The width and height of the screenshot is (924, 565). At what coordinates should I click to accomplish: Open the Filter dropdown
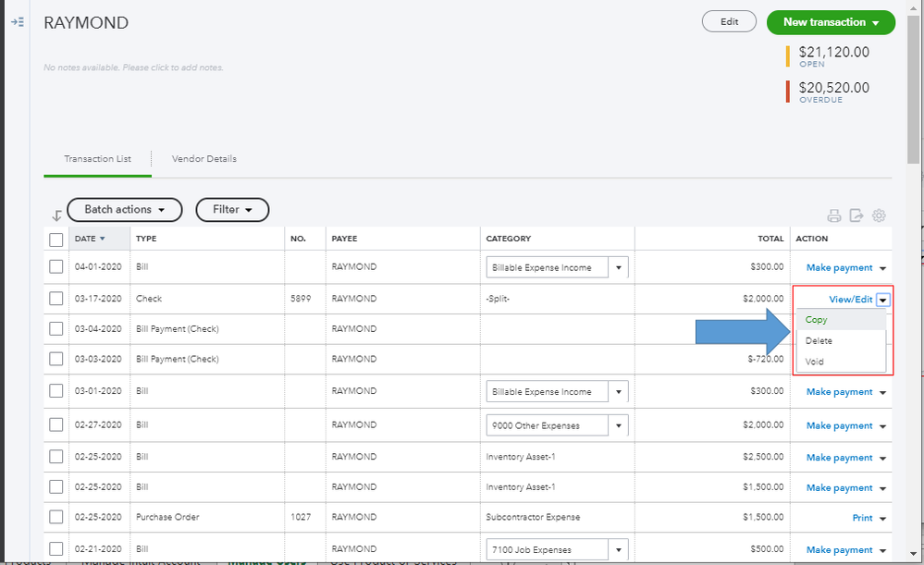232,210
